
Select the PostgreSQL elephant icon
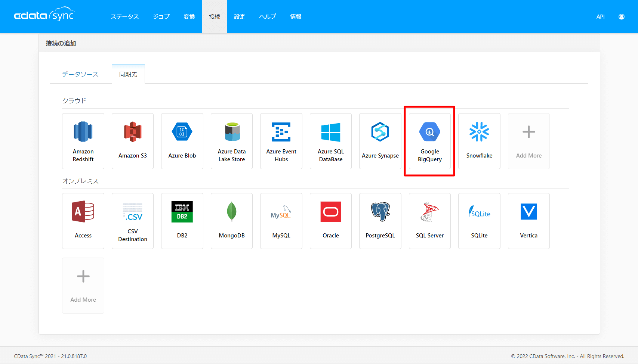point(380,212)
